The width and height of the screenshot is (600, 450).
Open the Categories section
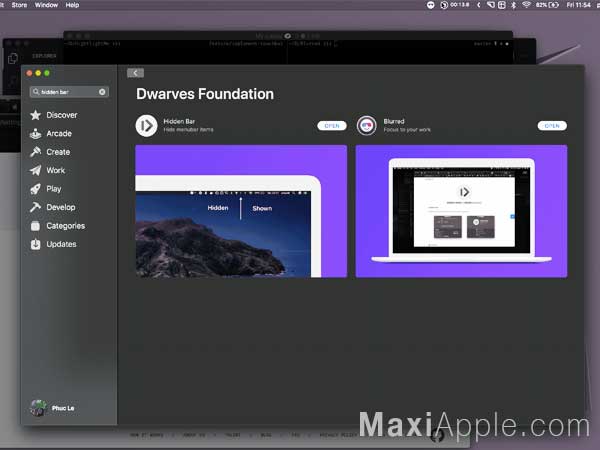point(65,226)
